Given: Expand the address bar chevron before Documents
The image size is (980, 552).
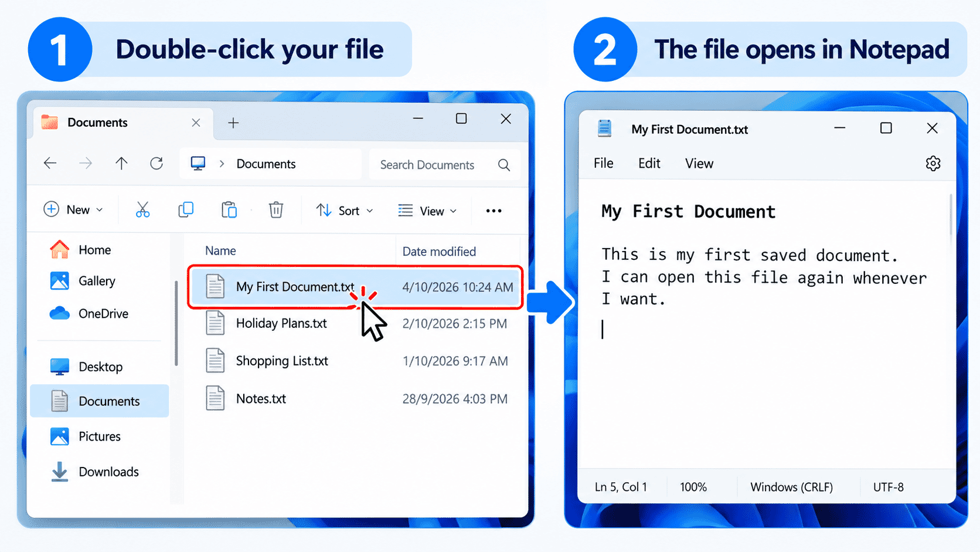Looking at the screenshot, I should pos(222,164).
